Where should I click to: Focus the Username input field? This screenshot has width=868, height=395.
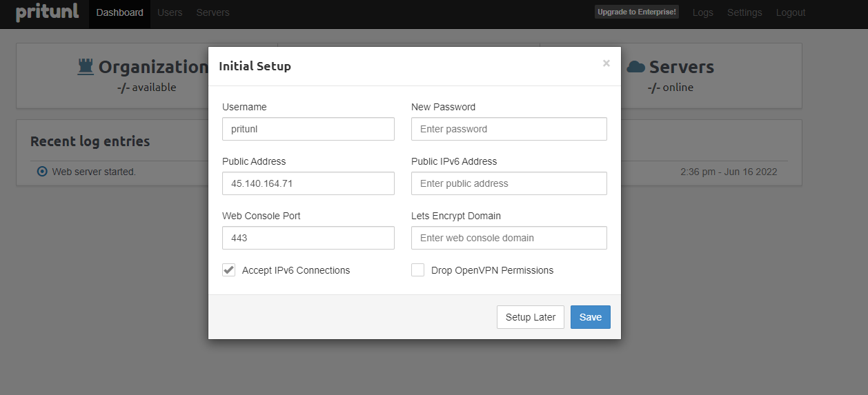(308, 129)
